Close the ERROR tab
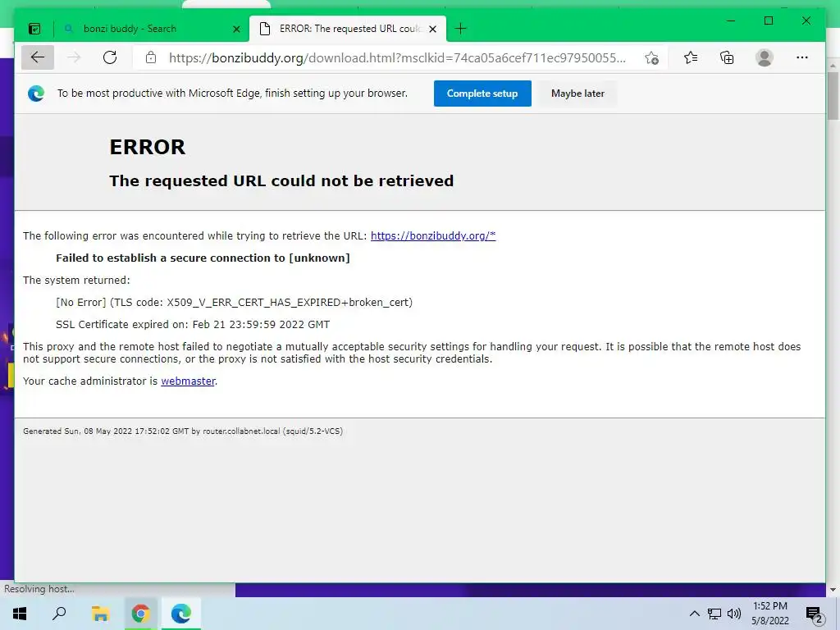Screen dimensions: 840x630 433,29
